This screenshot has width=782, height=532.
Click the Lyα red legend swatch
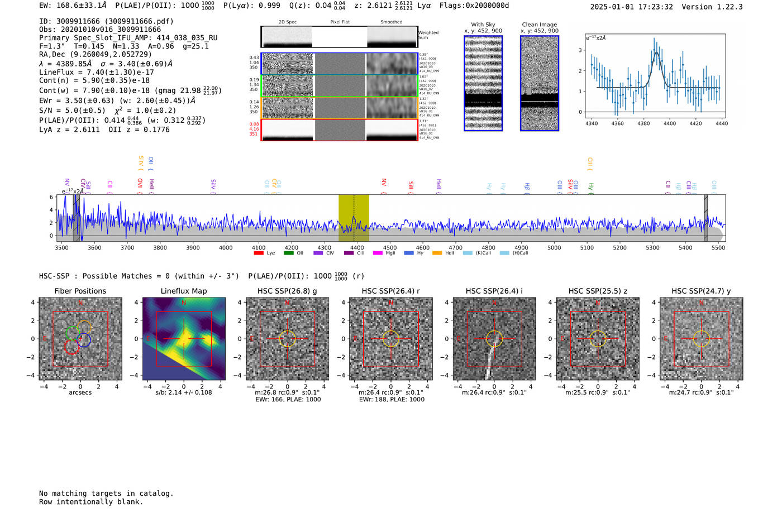[259, 253]
